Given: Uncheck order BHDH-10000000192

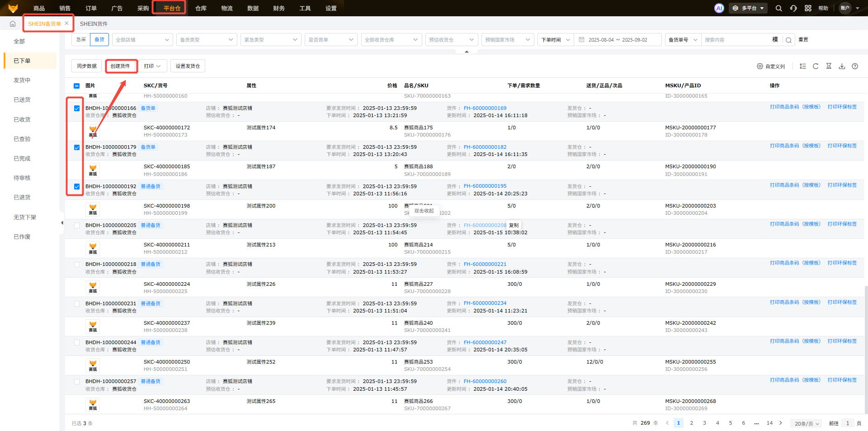Looking at the screenshot, I should coord(77,186).
